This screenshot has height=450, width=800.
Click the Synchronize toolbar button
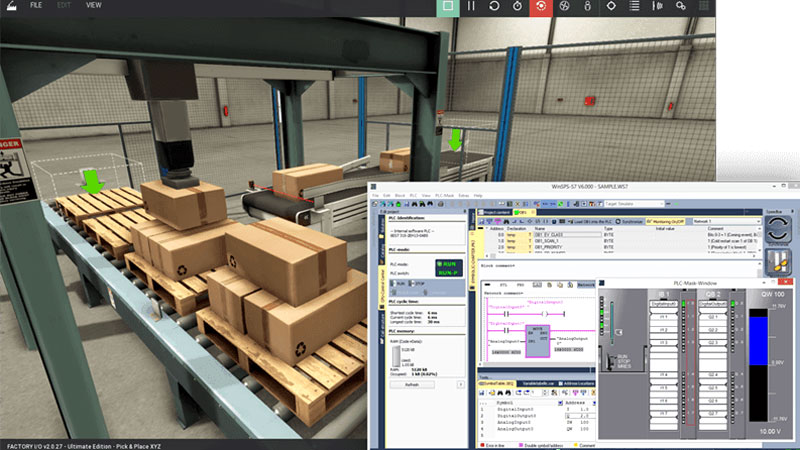pos(629,221)
